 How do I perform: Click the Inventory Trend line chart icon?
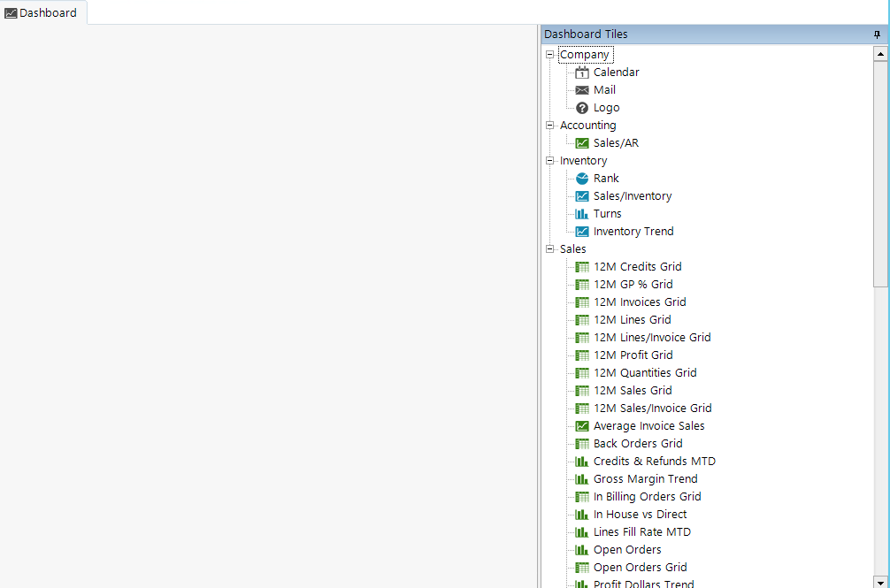[x=581, y=232]
